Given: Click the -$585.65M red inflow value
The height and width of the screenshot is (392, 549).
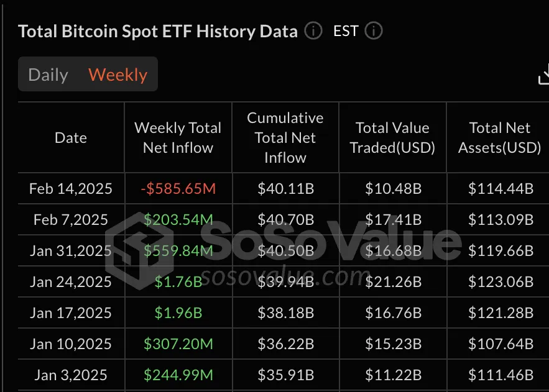Looking at the screenshot, I should pos(178,188).
